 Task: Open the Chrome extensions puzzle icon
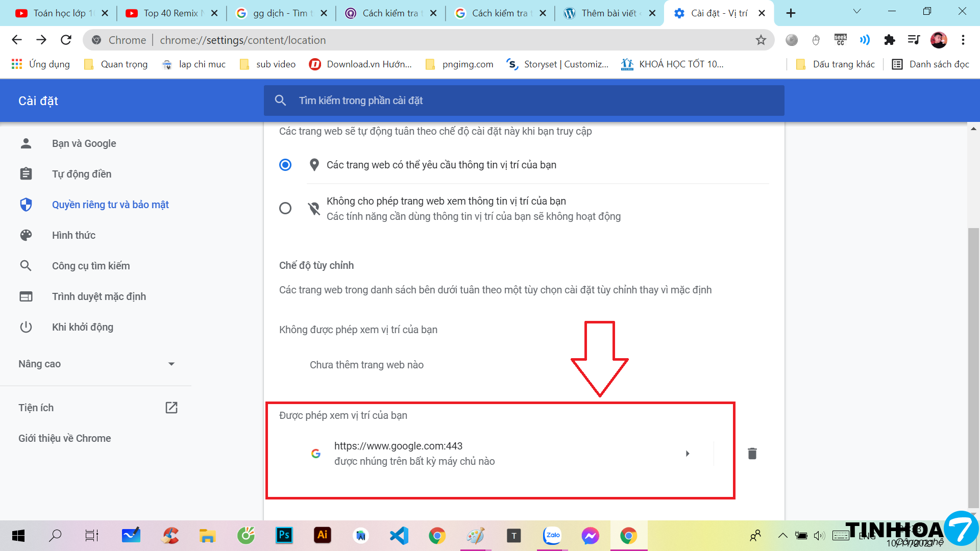(x=889, y=40)
